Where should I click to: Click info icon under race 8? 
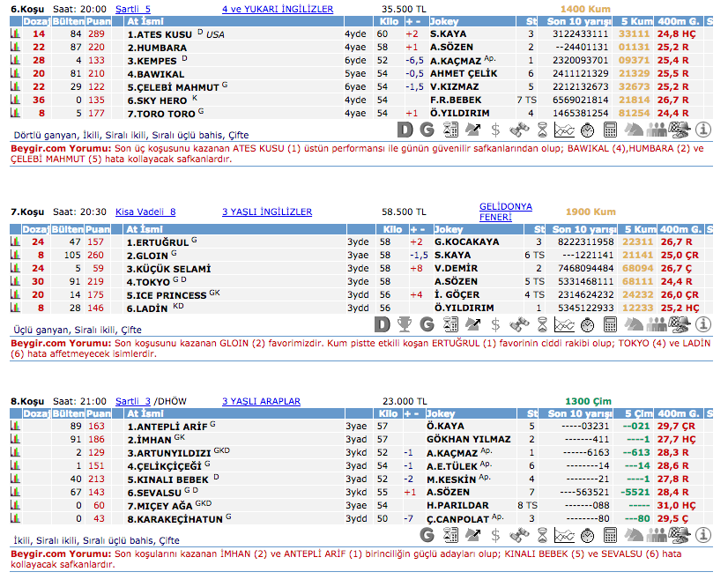[703, 535]
